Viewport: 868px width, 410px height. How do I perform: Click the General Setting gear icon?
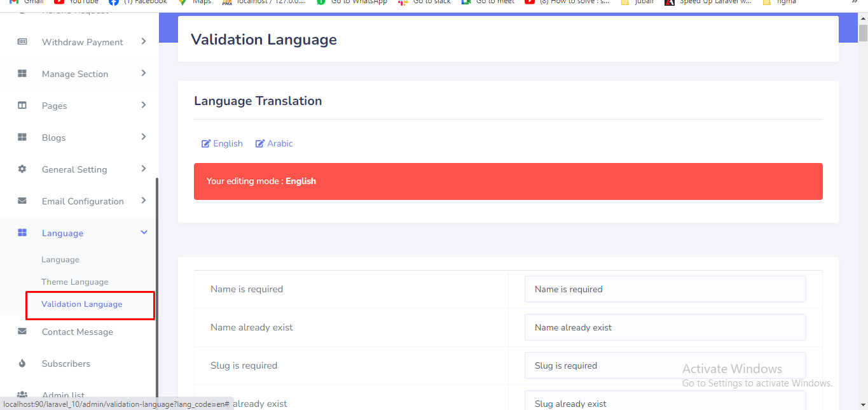(22, 169)
